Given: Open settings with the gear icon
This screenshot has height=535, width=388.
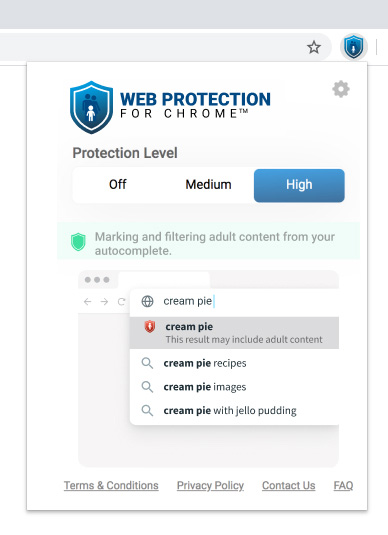Looking at the screenshot, I should point(341,89).
